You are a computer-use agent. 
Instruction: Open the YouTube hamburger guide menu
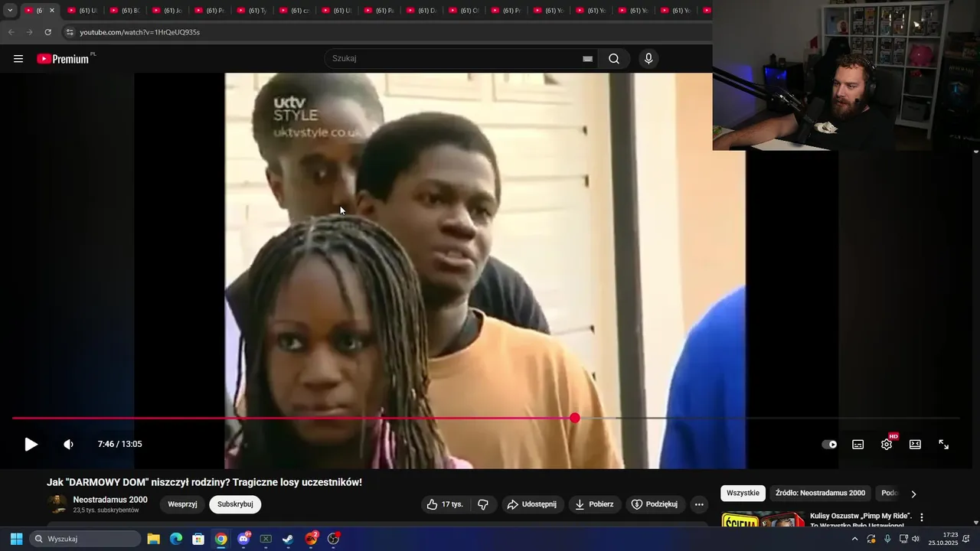(18, 59)
